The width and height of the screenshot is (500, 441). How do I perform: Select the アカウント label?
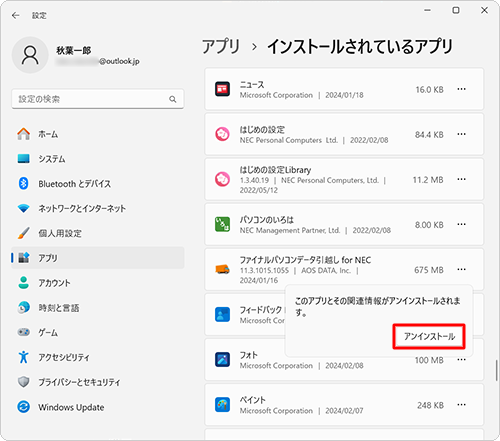[54, 283]
